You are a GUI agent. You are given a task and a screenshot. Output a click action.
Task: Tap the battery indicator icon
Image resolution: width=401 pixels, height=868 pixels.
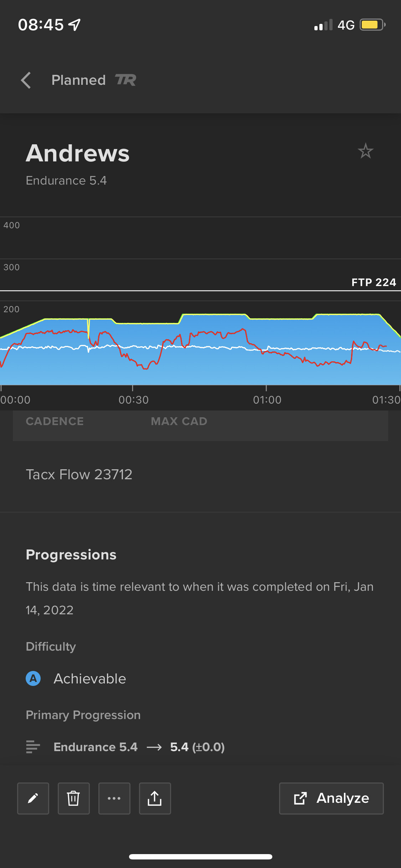tap(372, 25)
